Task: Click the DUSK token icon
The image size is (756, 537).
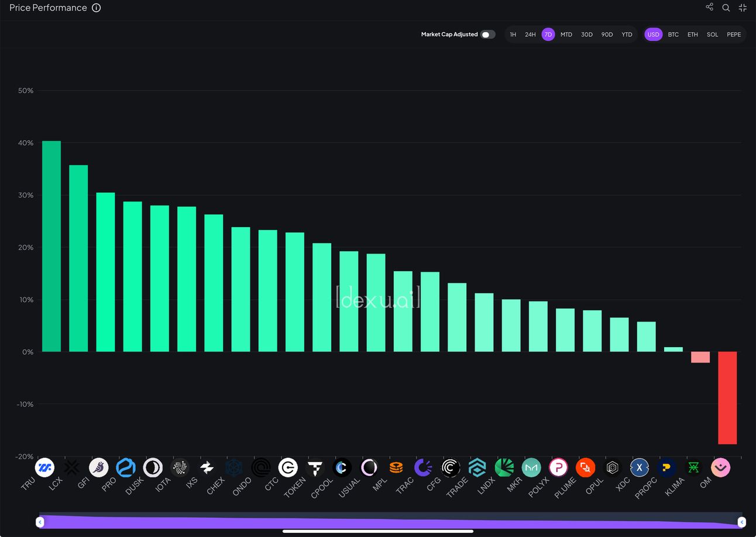Action: tap(153, 467)
